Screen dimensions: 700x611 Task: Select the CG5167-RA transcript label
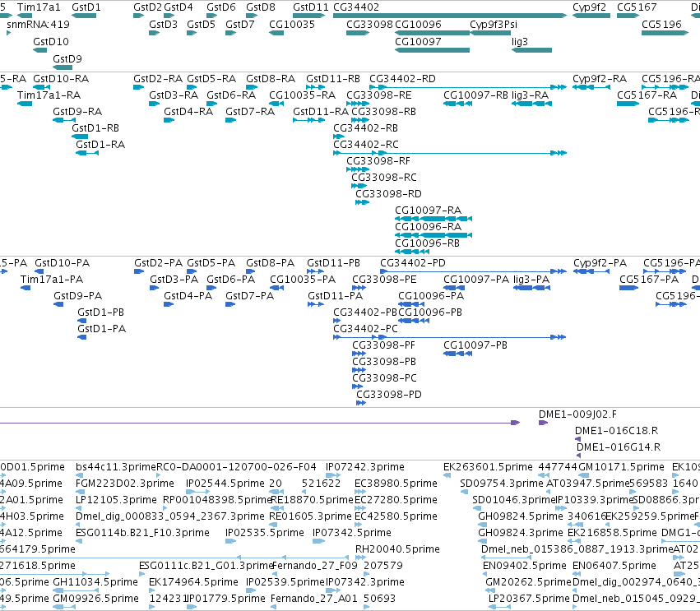click(x=647, y=95)
